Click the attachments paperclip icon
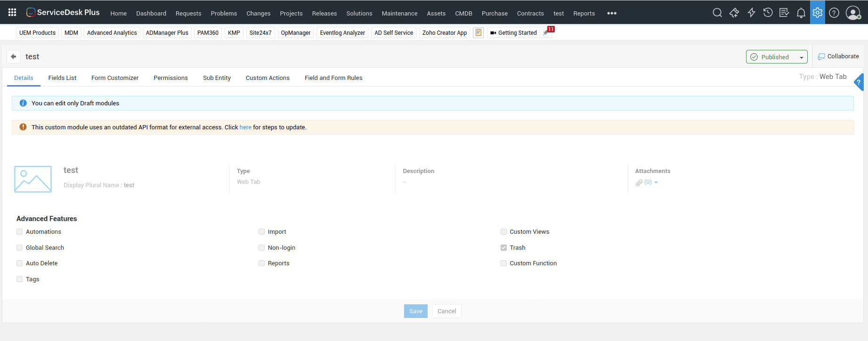The image size is (868, 341). (639, 182)
